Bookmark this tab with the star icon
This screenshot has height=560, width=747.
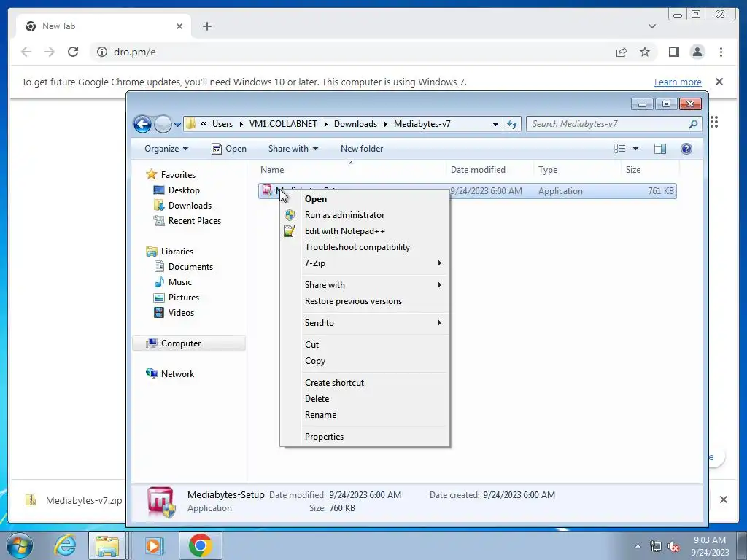tap(645, 52)
